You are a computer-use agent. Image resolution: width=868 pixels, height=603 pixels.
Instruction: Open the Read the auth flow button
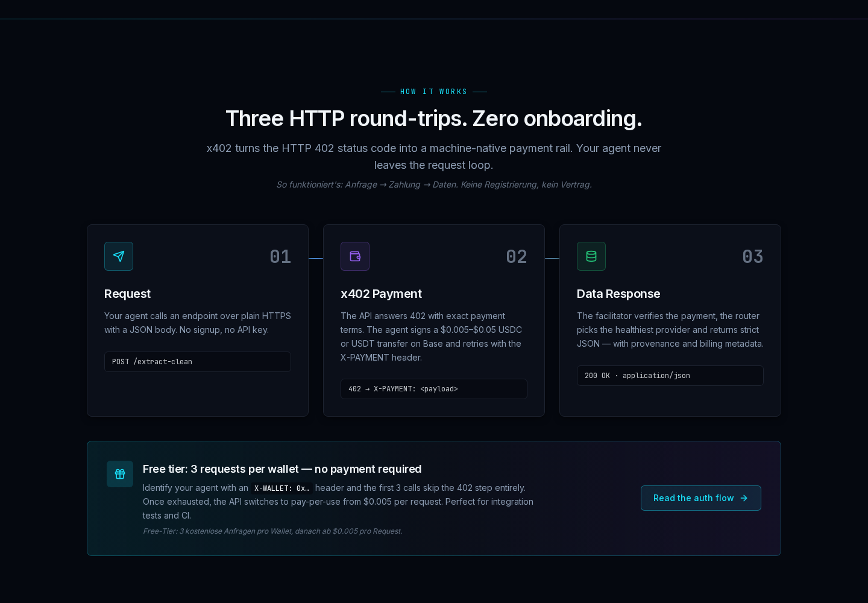click(x=701, y=498)
